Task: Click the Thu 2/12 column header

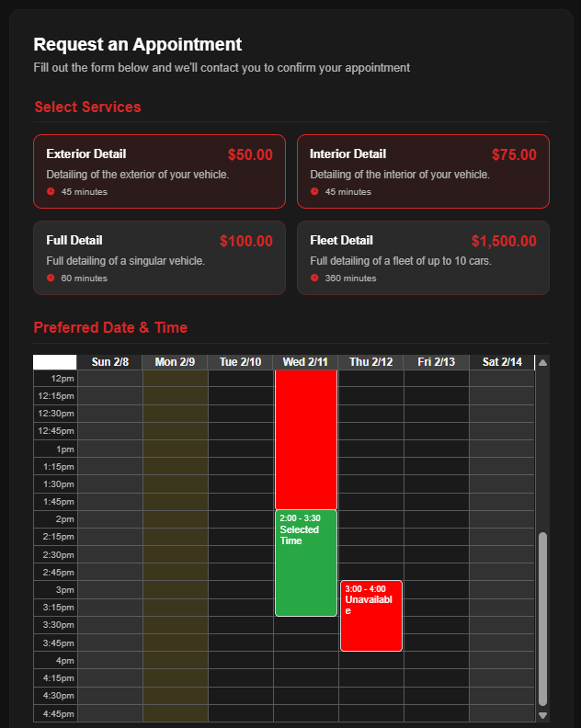Action: (371, 362)
